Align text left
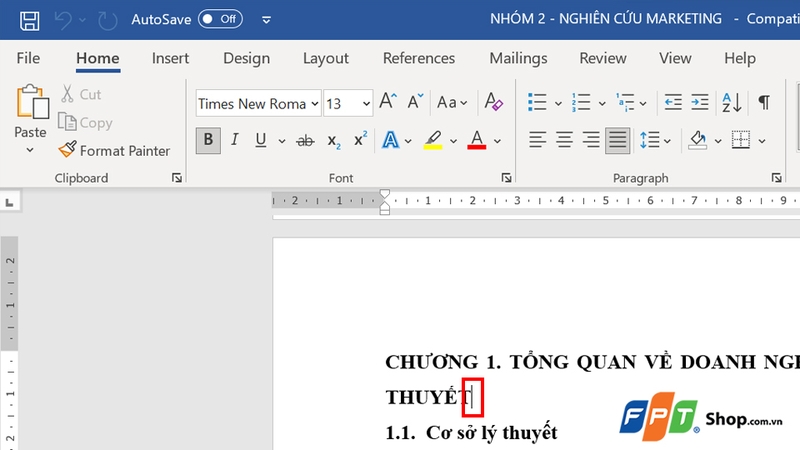The height and width of the screenshot is (450, 800). [x=537, y=140]
